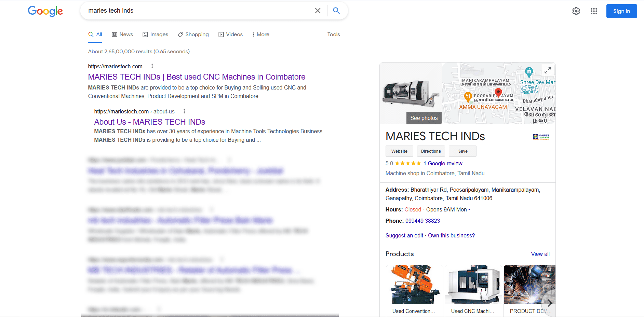This screenshot has width=644, height=317.
Task: Click Machine shop in Coimbatore text
Action: 435,173
